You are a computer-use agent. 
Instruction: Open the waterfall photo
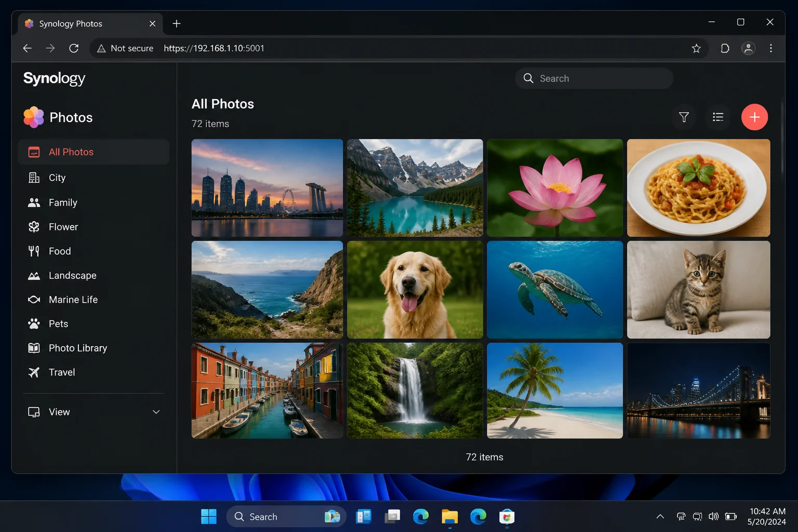click(x=415, y=390)
